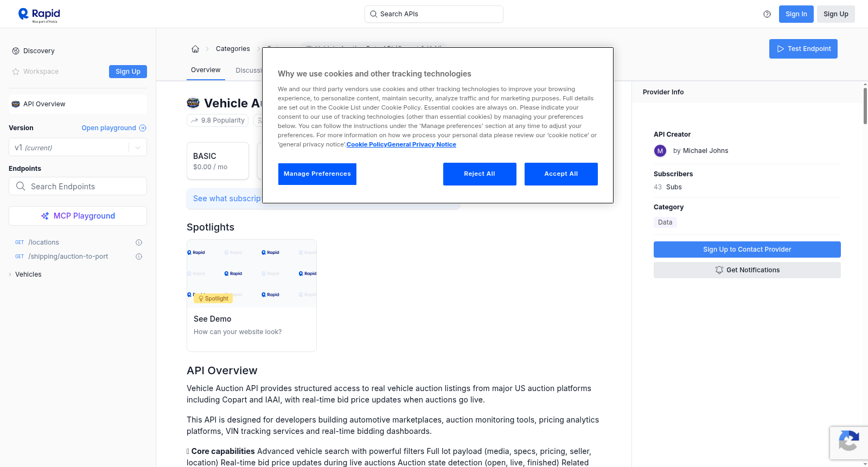The height and width of the screenshot is (467, 868).
Task: Open the Cookie Policy link
Action: pos(367,144)
